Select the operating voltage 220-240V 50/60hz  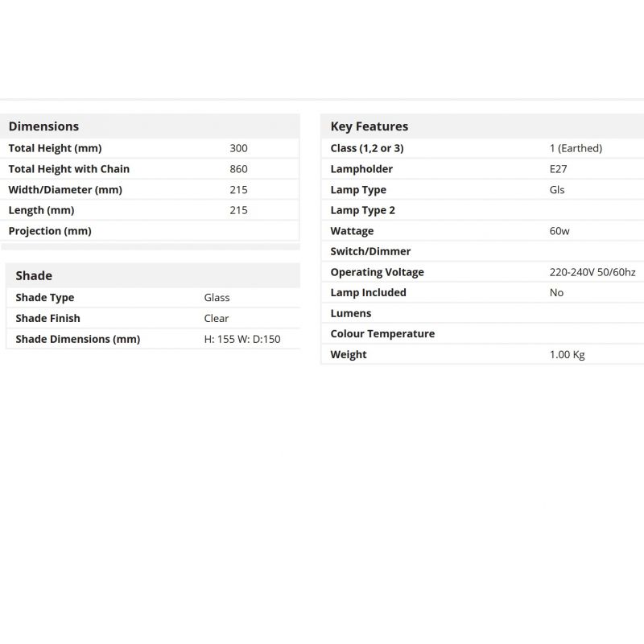click(x=592, y=272)
